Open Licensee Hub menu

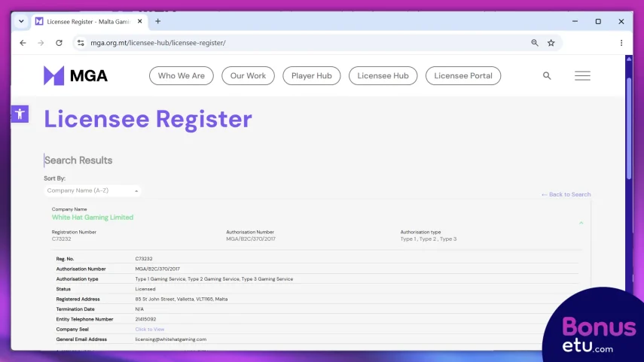[383, 75]
